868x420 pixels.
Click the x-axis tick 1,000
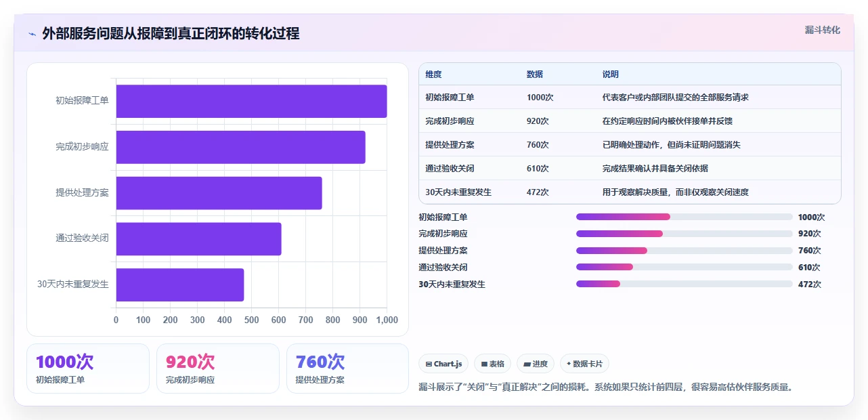[387, 320]
